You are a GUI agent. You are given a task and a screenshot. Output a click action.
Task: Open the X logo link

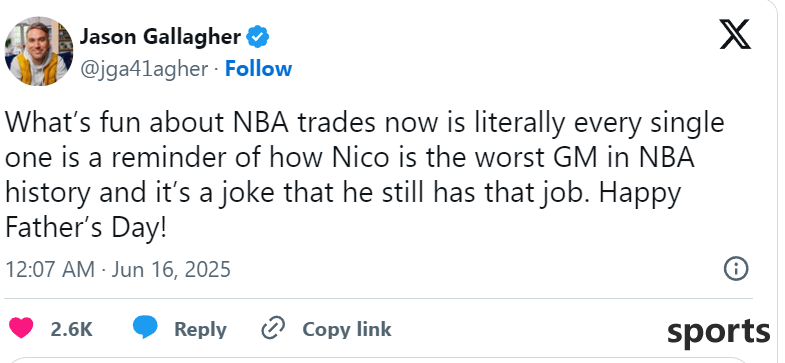tap(735, 35)
